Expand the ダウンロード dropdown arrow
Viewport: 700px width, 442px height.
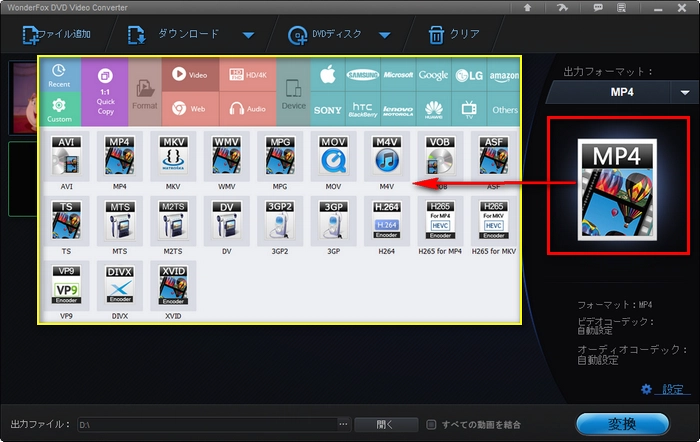(248, 36)
